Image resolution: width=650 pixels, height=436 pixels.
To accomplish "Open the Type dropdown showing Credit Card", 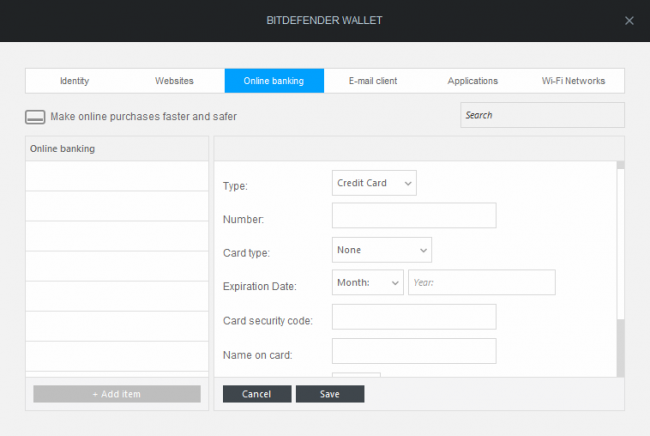I will pos(374,183).
